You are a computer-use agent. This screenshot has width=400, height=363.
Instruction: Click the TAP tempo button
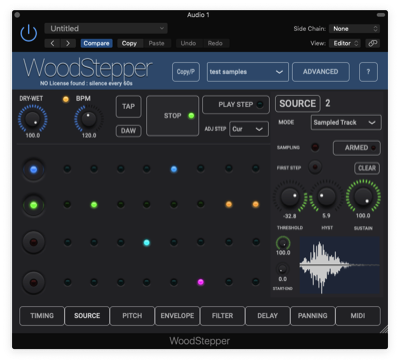128,107
